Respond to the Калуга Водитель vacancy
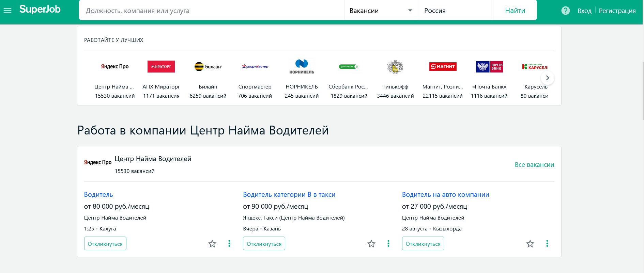 105,243
